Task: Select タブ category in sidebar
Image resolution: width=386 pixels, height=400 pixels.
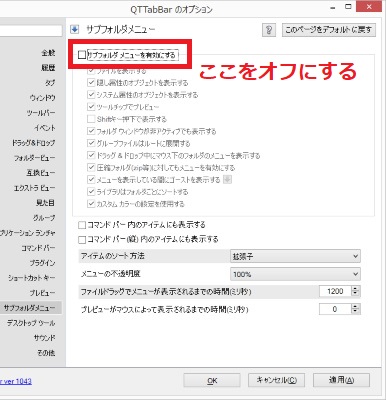Action: click(50, 83)
